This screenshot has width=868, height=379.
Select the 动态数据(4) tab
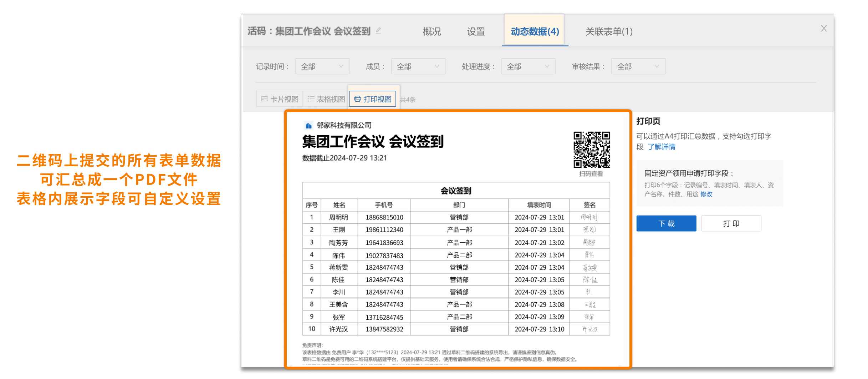(x=535, y=31)
